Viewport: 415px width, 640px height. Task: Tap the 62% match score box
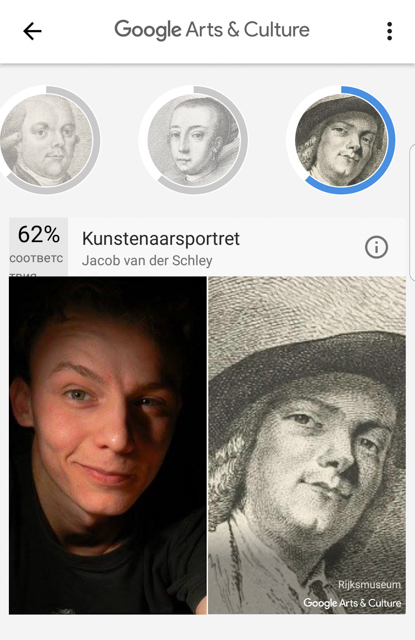pyautogui.click(x=38, y=247)
